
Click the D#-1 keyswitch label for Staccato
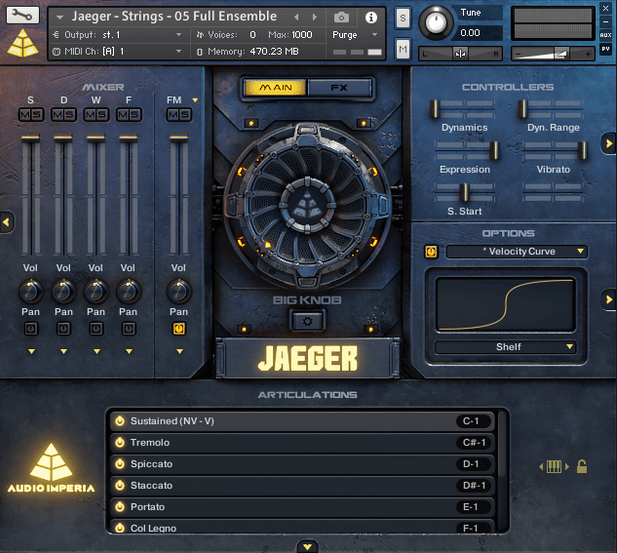(x=474, y=485)
